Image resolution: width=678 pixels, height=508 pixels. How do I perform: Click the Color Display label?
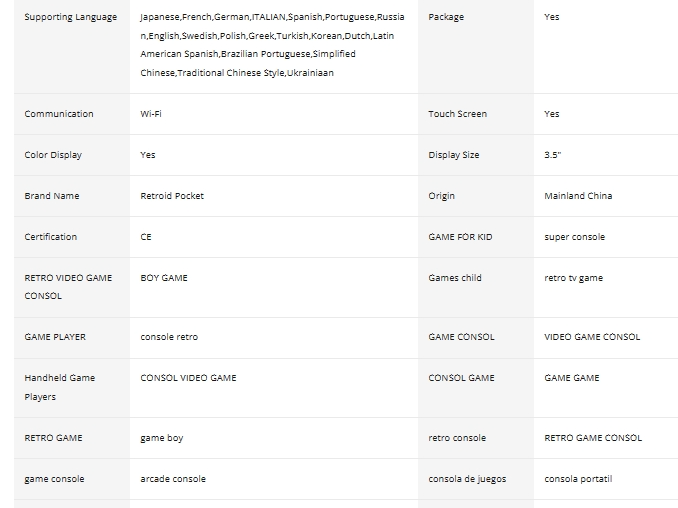pos(53,155)
